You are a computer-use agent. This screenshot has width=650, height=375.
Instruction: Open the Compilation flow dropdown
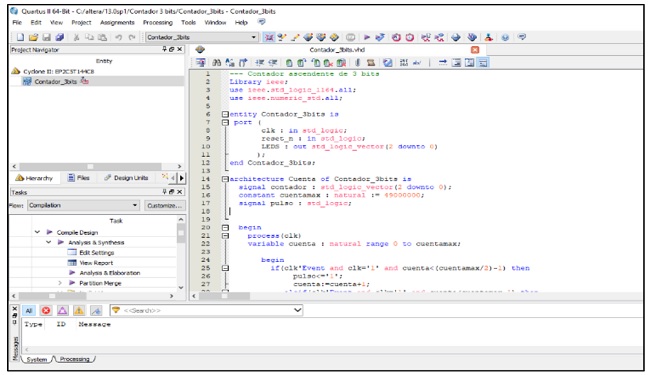135,206
